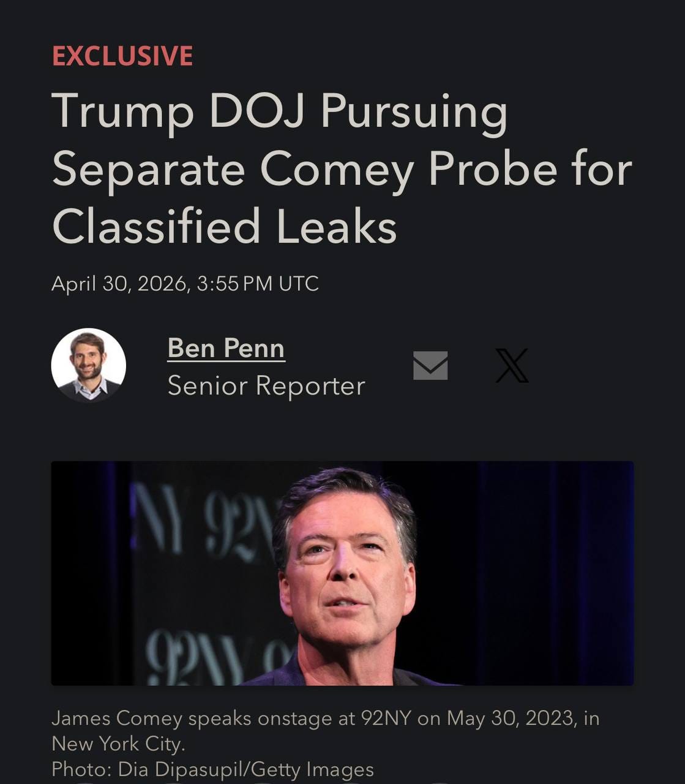Image resolution: width=685 pixels, height=784 pixels.
Task: Open Ben Penn's author profile picture
Action: [89, 366]
